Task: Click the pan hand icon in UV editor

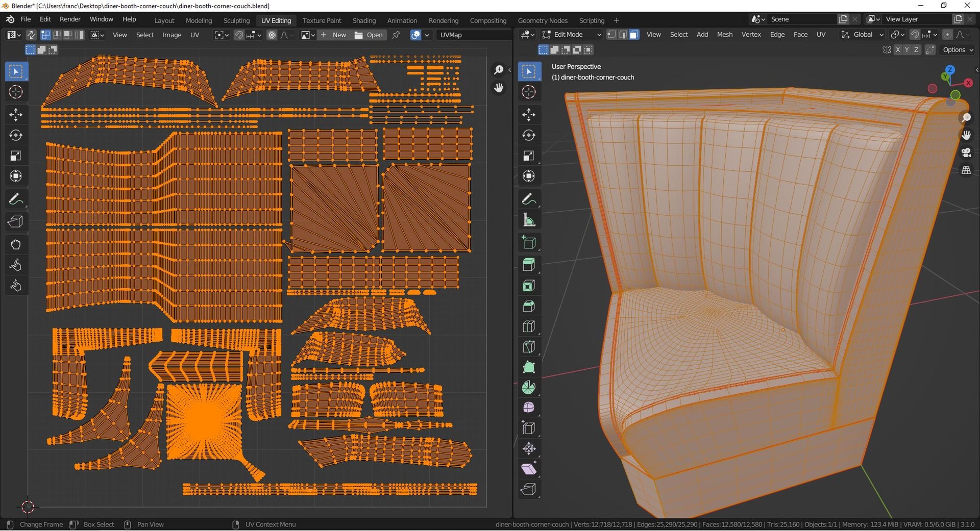Action: coord(499,88)
